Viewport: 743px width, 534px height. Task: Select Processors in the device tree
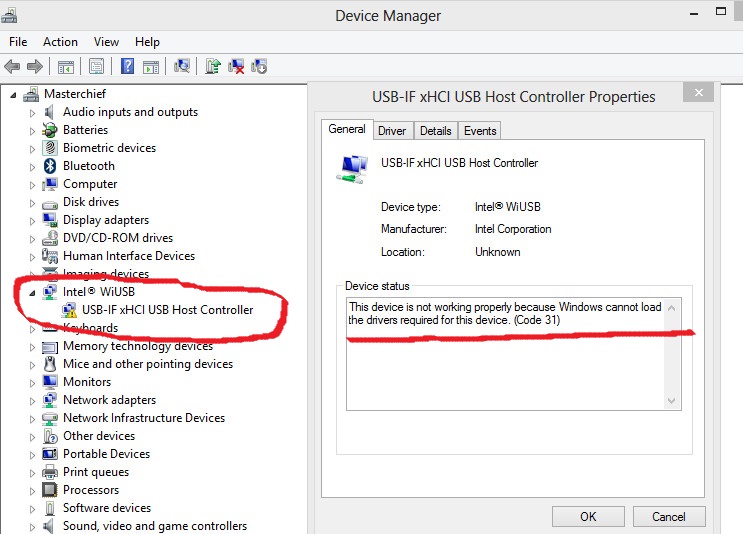pyautogui.click(x=91, y=490)
